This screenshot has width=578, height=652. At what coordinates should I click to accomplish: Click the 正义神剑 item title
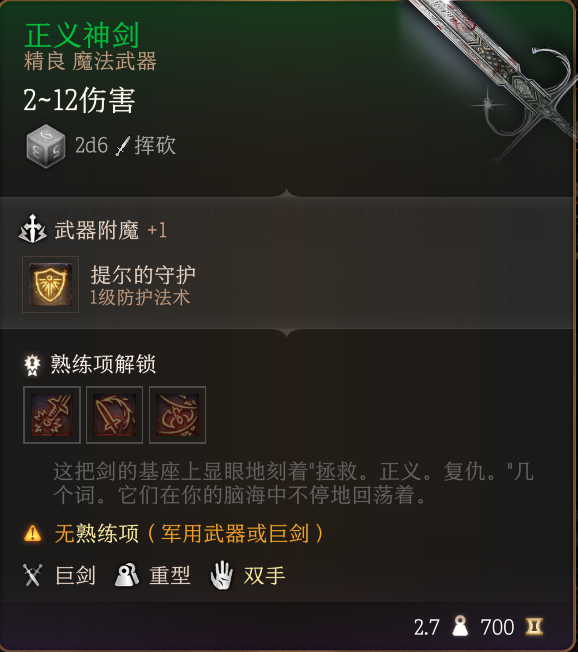click(x=82, y=36)
